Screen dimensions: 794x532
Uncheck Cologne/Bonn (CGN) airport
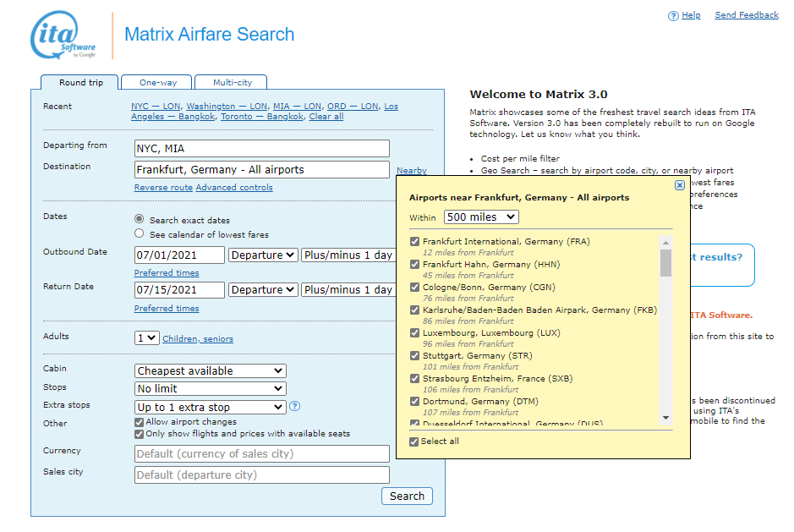[x=414, y=288]
